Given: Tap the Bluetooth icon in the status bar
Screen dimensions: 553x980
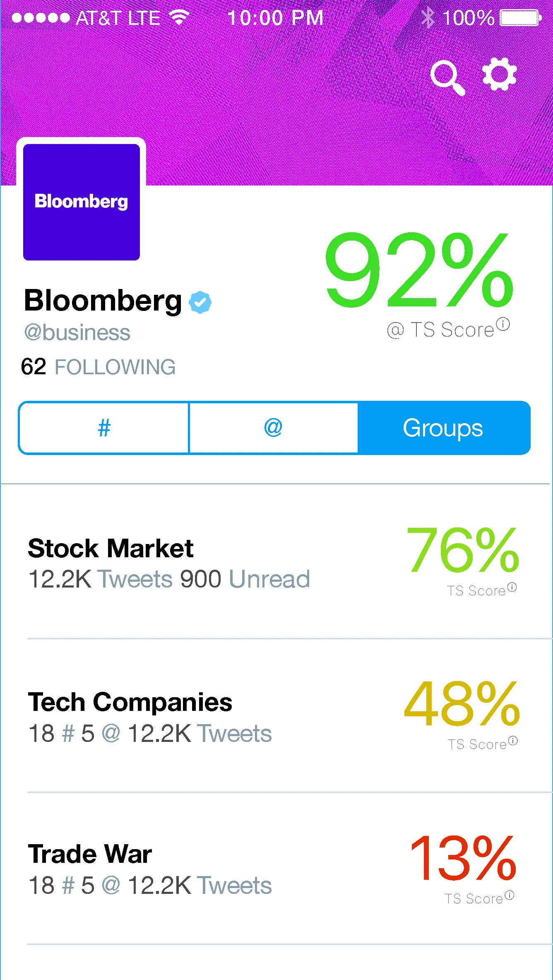Looking at the screenshot, I should coord(428,18).
